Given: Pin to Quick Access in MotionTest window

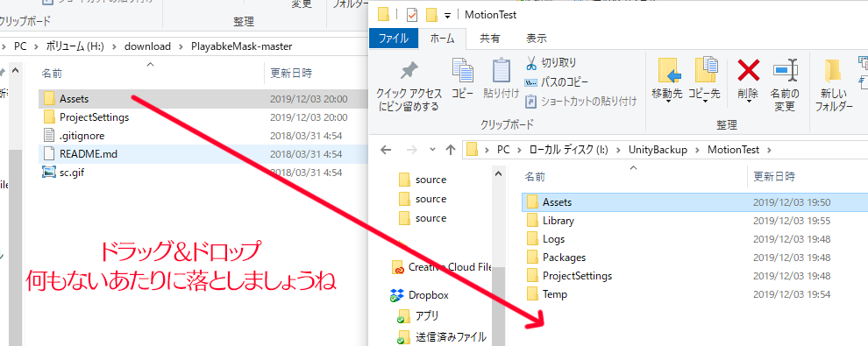Looking at the screenshot, I should pyautogui.click(x=409, y=85).
